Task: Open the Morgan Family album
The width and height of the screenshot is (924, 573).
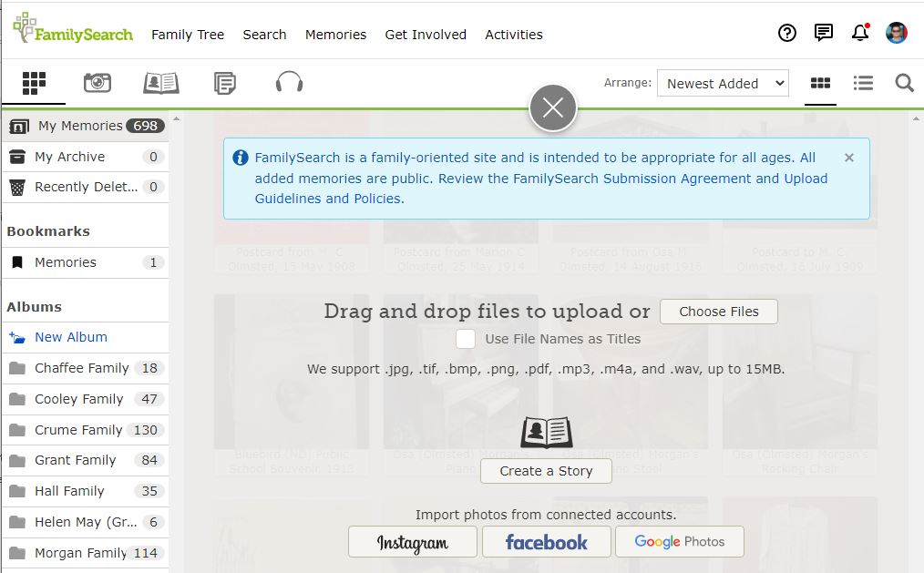Action: click(85, 553)
